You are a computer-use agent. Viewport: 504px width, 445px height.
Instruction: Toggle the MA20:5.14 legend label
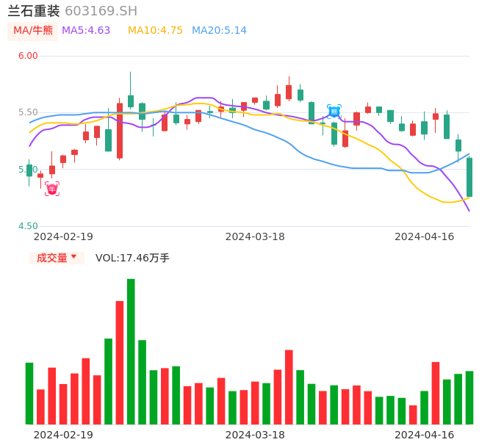tap(219, 31)
